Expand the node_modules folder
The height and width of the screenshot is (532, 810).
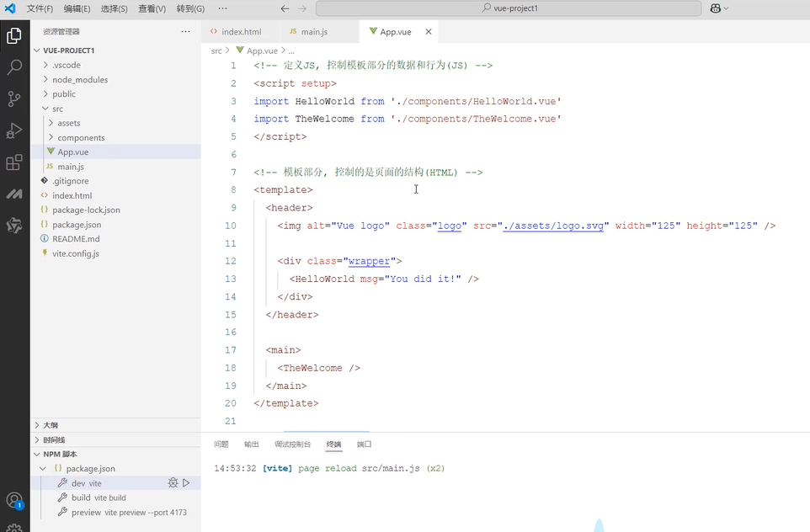tap(46, 79)
